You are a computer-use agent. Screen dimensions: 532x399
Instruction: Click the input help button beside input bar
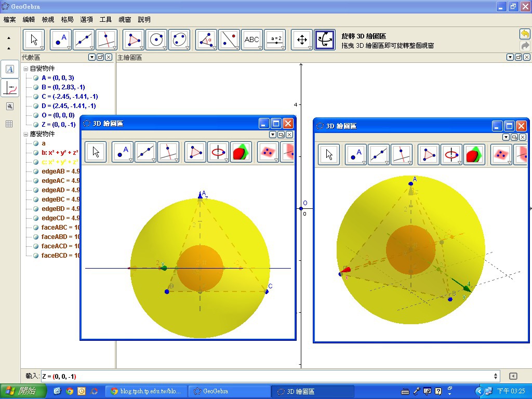click(x=513, y=376)
